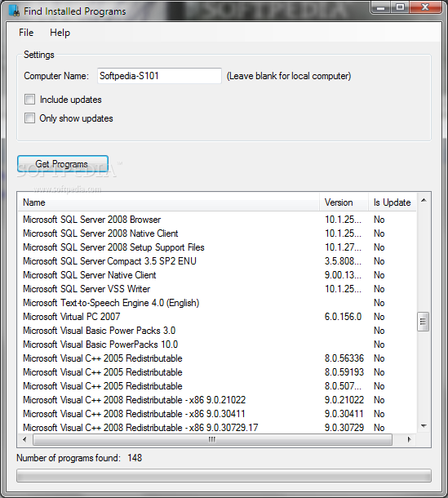Click version cell 3.5.808...
The width and height of the screenshot is (448, 498).
pyautogui.click(x=343, y=261)
